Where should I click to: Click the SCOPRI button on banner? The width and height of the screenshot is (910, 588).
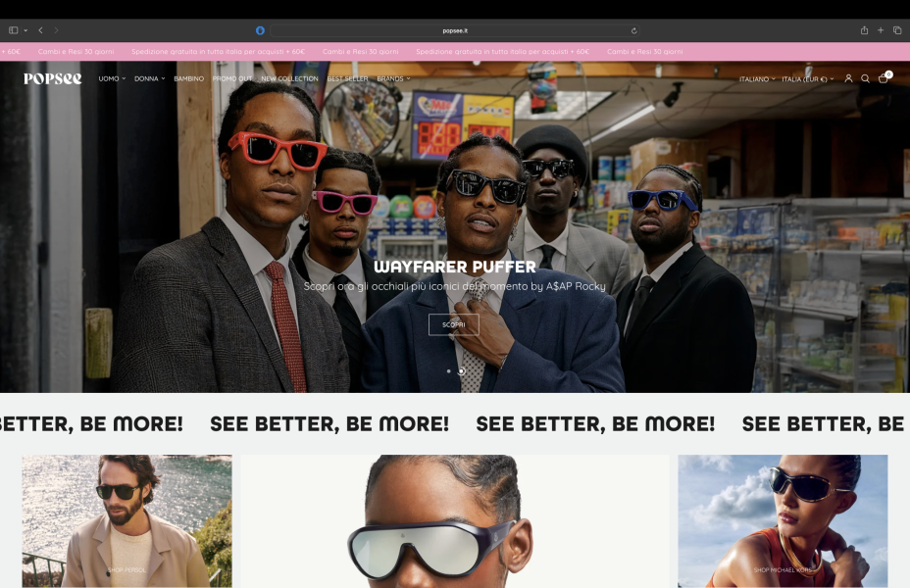[x=453, y=324]
